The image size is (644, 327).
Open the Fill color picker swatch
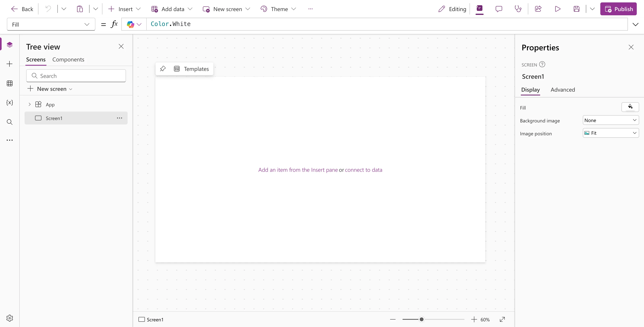630,107
